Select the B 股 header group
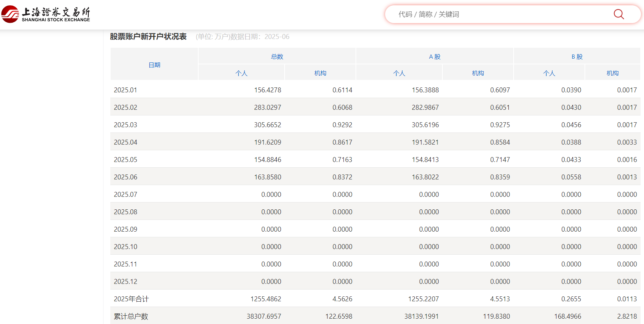Viewport: 644px width, 324px height. click(x=577, y=57)
